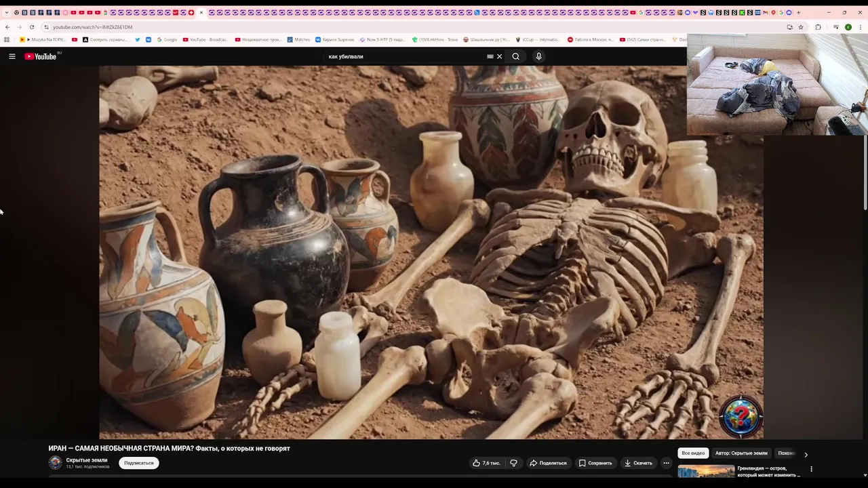
Task: Open a new tab with plus button
Action: tap(799, 12)
